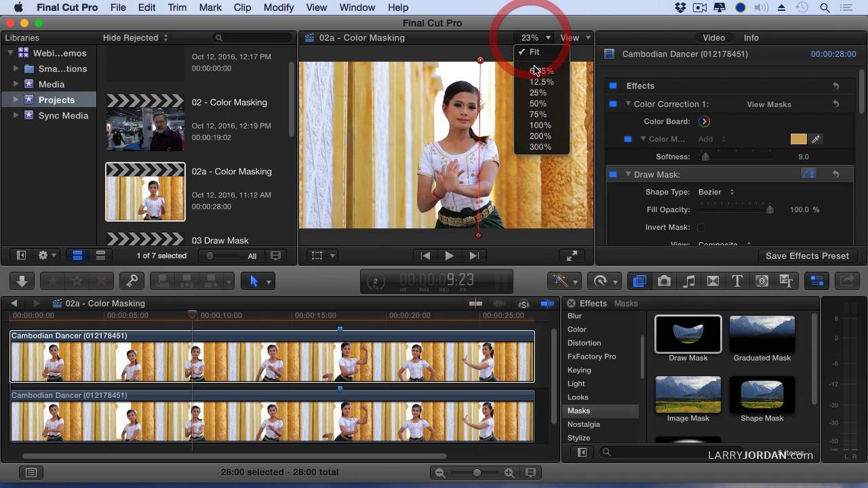This screenshot has height=488, width=868.
Task: Hide the Libraries sidebar button
Action: tap(21, 256)
